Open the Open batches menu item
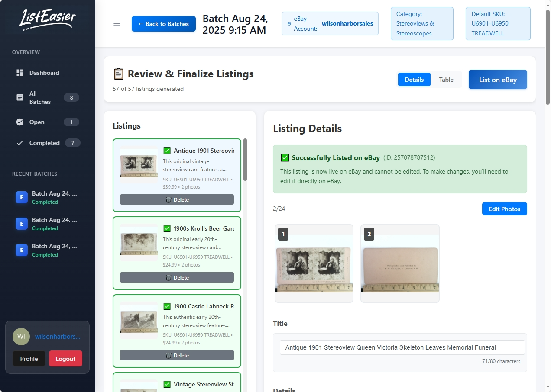Screen dimensions: 551x392 point(48,122)
